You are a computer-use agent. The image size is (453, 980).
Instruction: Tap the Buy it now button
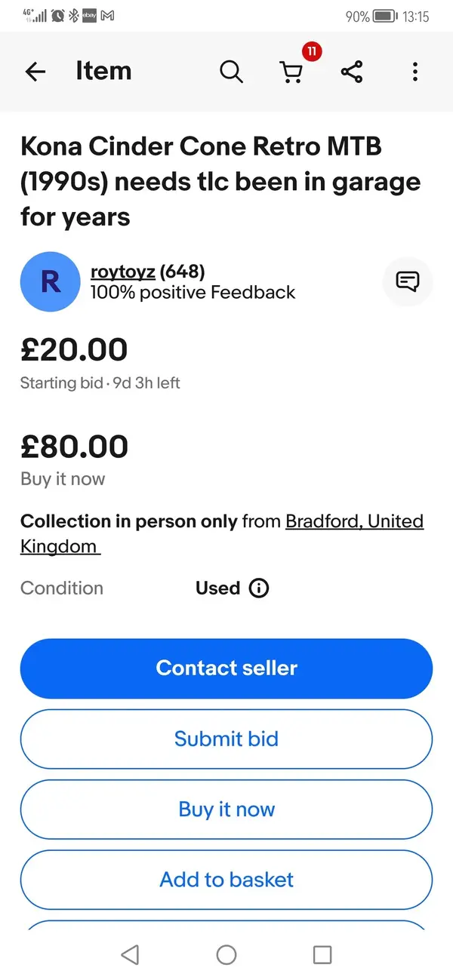(226, 809)
